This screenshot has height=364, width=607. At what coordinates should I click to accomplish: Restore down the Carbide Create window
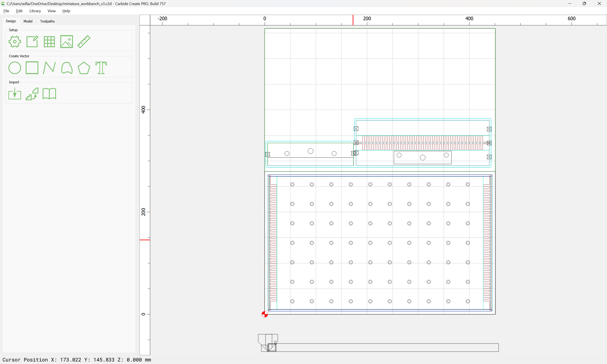click(x=584, y=4)
